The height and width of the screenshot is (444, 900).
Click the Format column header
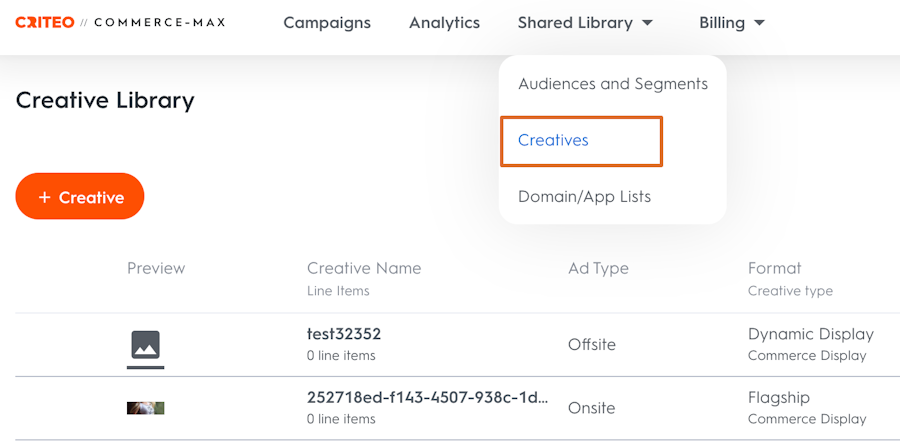[x=774, y=268]
